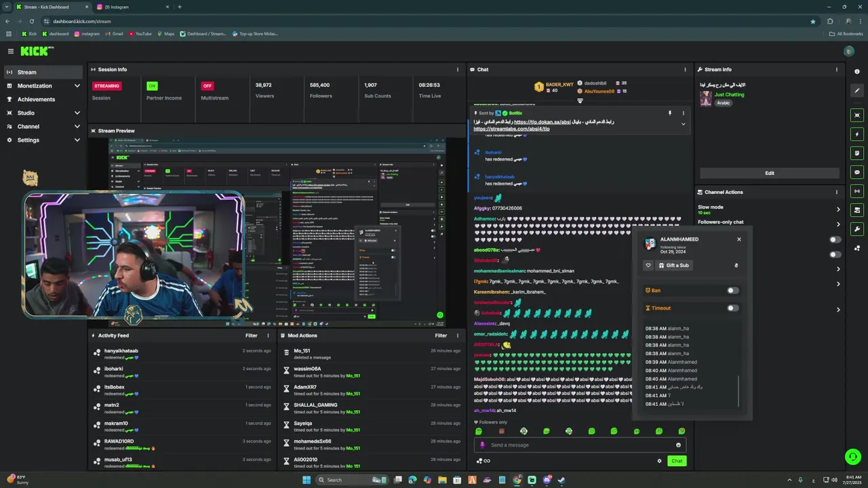Open Chrome from the Windows taskbar
868x488 pixels.
tap(517, 480)
